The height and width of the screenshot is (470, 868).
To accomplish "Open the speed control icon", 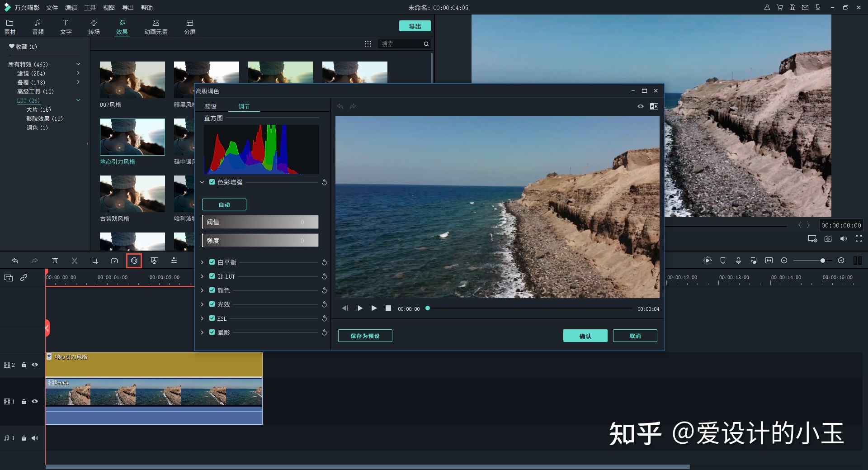I will pyautogui.click(x=114, y=261).
